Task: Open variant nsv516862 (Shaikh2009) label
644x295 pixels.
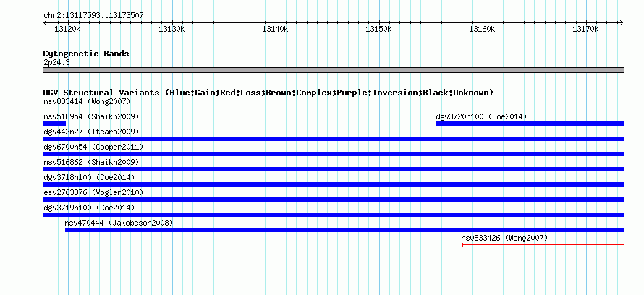Action: tap(91, 162)
